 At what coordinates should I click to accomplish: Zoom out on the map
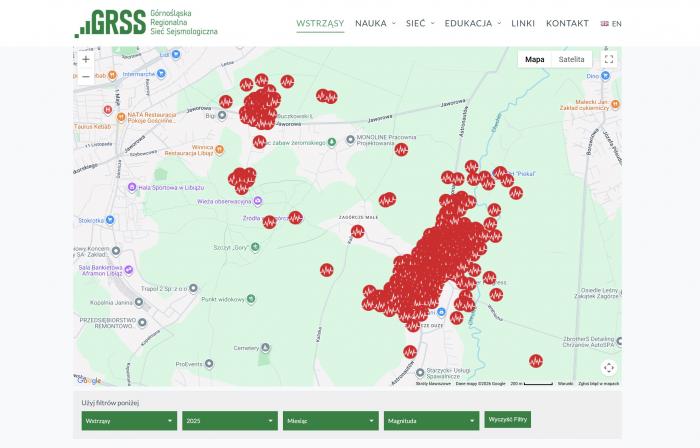pos(86,77)
